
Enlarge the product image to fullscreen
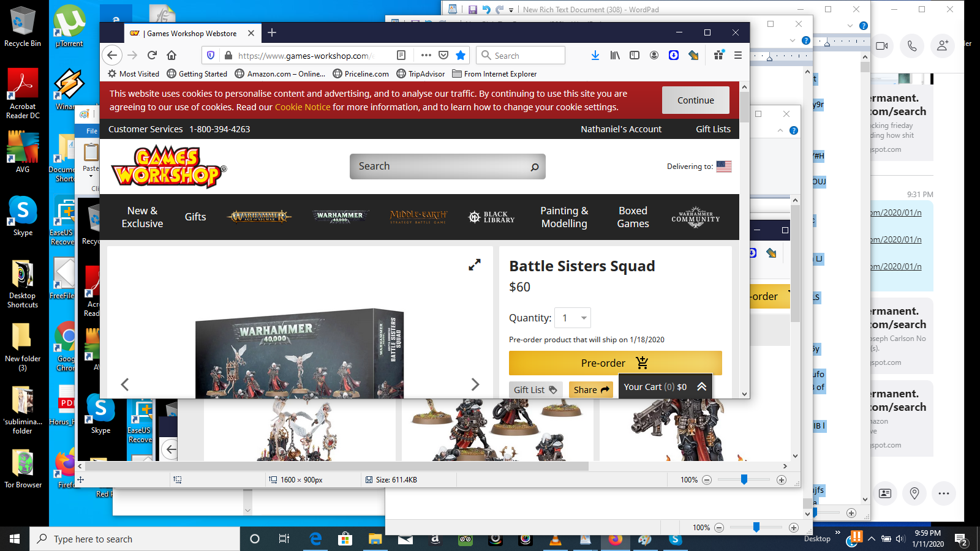(x=475, y=264)
